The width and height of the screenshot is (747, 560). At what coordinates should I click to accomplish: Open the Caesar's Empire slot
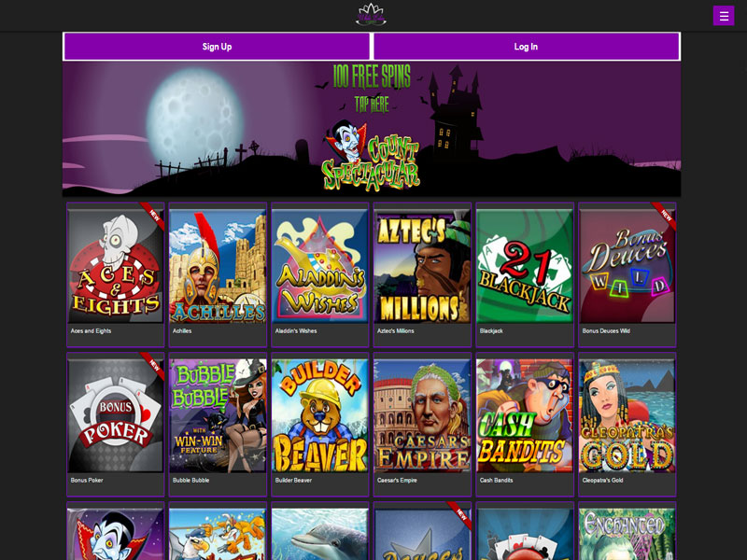click(423, 425)
